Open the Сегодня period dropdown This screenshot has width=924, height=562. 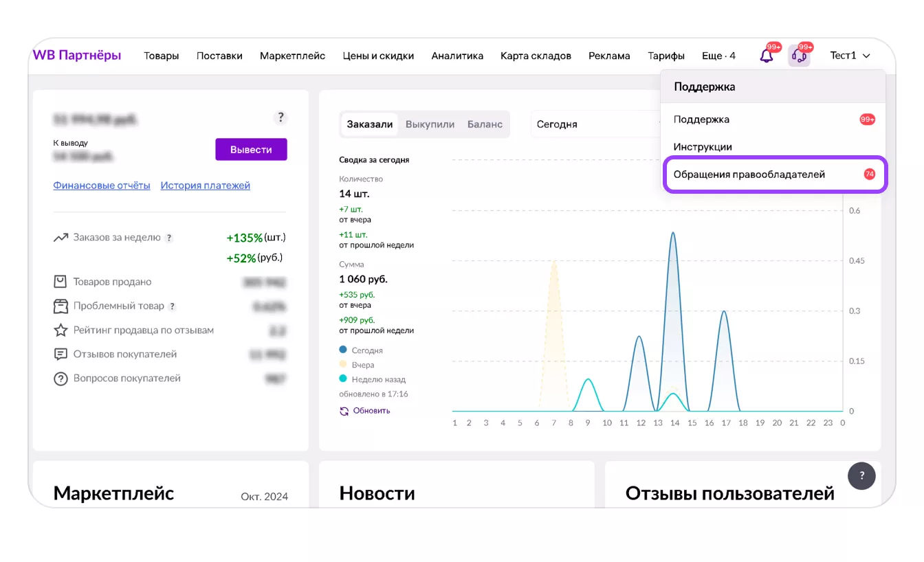click(x=597, y=124)
